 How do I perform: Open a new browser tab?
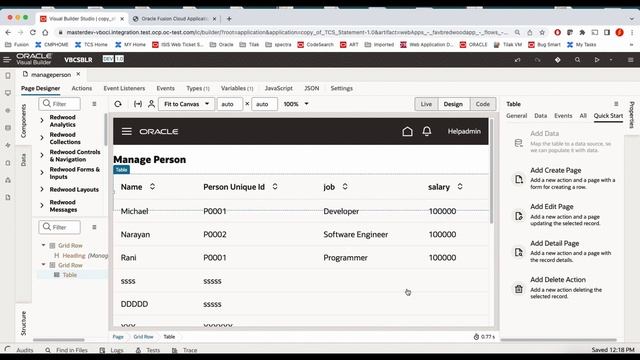pyautogui.click(x=229, y=19)
